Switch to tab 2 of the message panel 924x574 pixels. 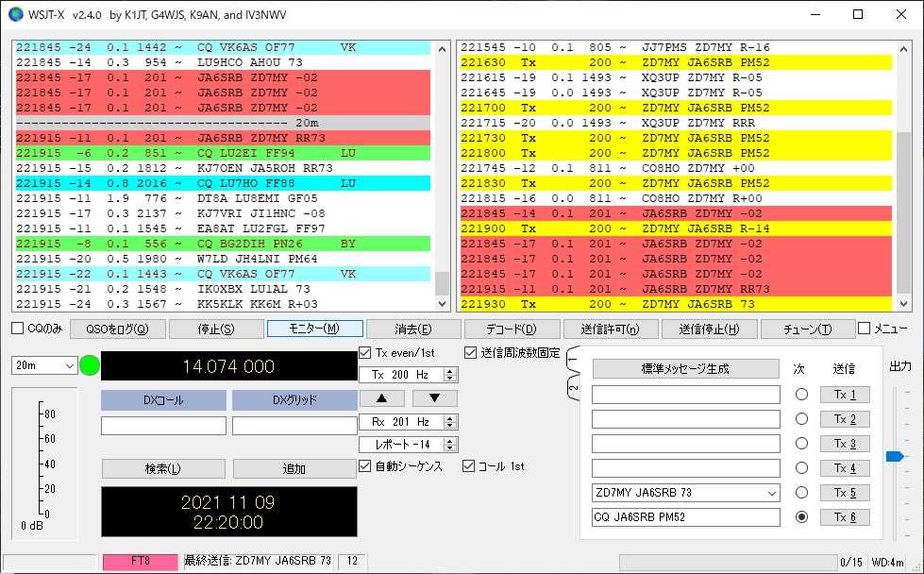coord(572,388)
